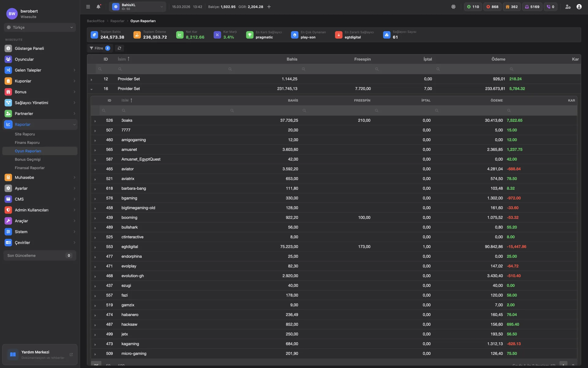Click the purple 5169 counter badge
Viewport: 588px width, 368px height.
point(532,7)
